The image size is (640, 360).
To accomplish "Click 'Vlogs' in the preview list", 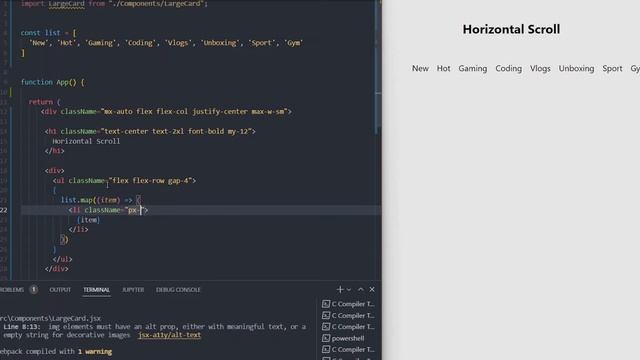I will pyautogui.click(x=540, y=69).
